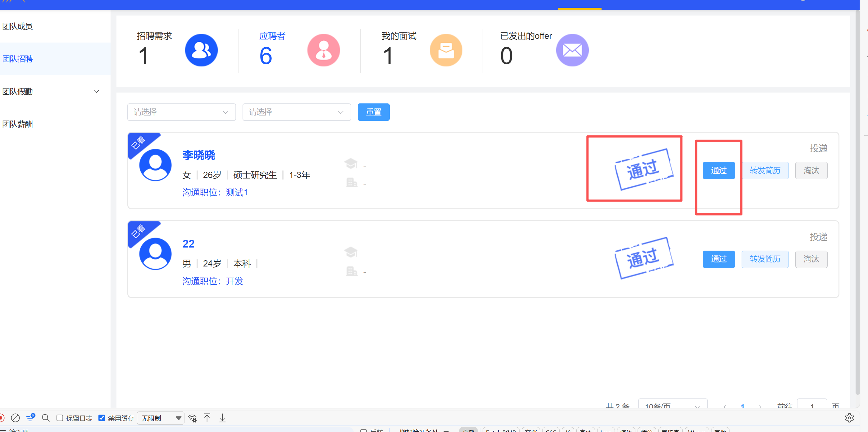This screenshot has height=432, width=868.
Task: Click the blue 重置 reset button
Action: tap(373, 112)
